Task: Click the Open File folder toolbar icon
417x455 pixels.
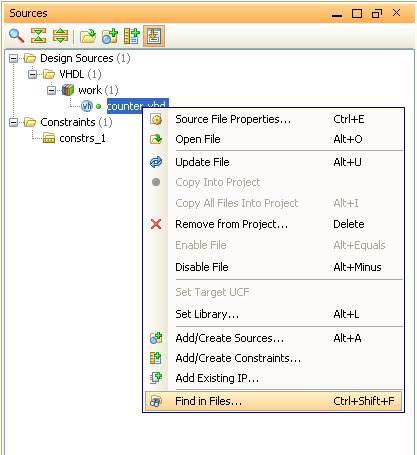Action: click(88, 36)
